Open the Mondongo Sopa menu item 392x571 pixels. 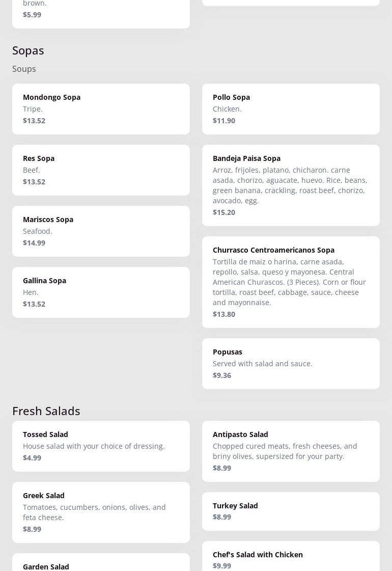tap(101, 109)
